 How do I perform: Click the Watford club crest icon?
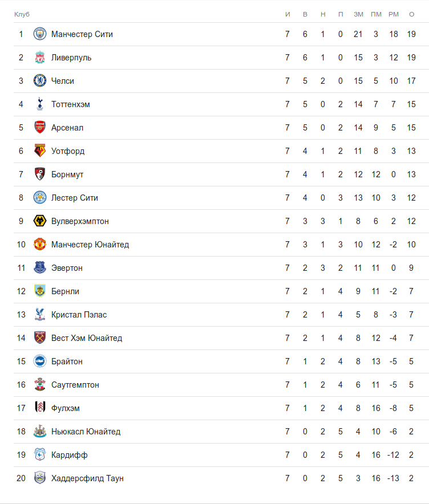39,151
